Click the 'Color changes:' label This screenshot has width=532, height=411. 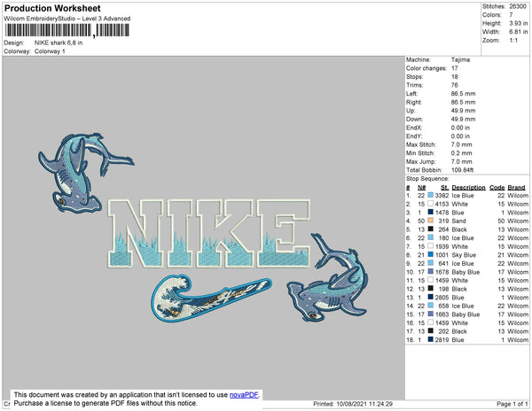click(426, 68)
